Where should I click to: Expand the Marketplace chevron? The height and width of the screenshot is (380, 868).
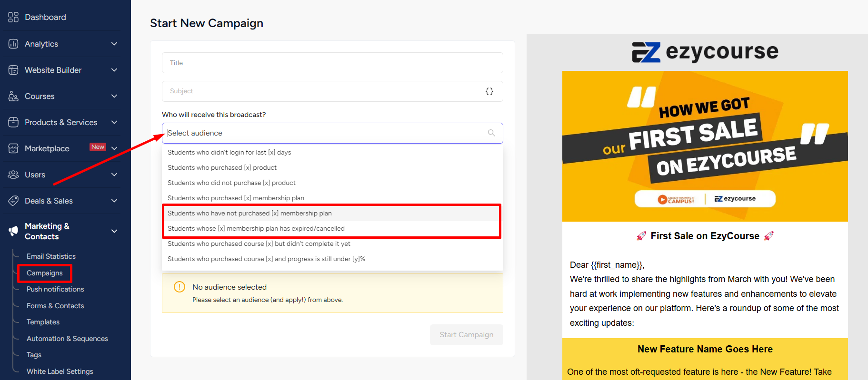pyautogui.click(x=114, y=148)
